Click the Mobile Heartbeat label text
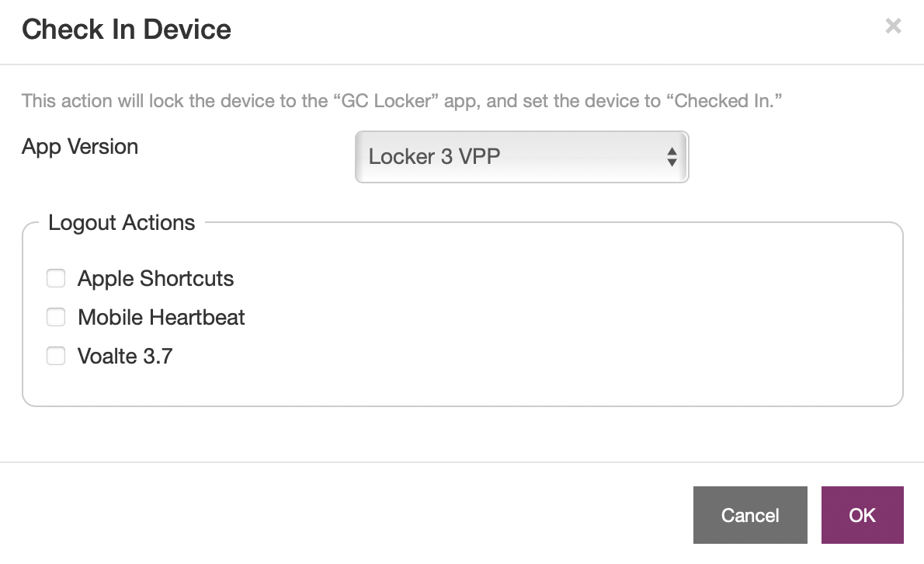The image size is (924, 564). tap(161, 318)
